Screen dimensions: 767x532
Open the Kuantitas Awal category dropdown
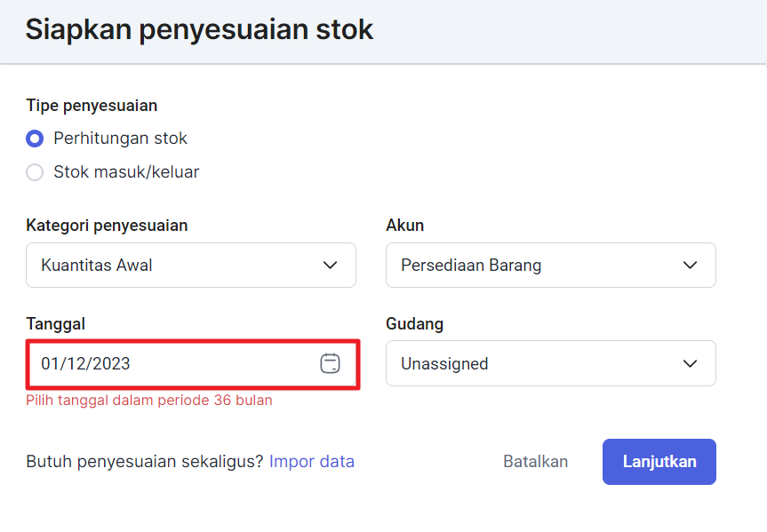click(x=191, y=265)
